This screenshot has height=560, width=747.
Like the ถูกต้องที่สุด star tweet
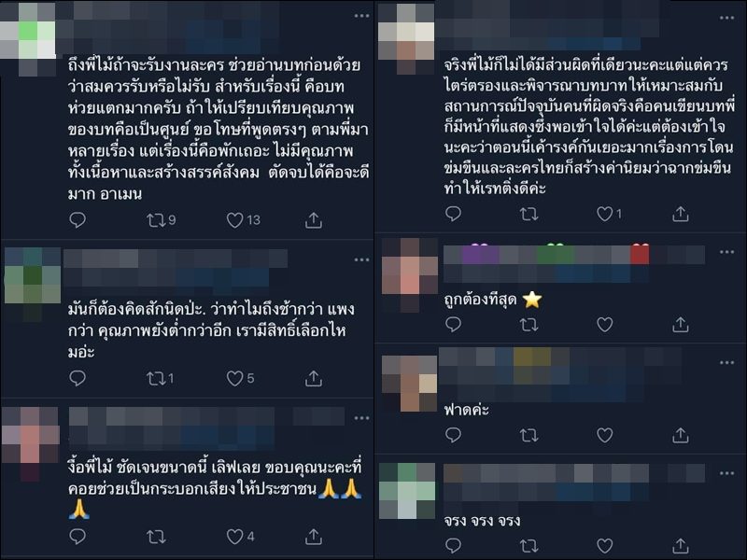605,325
